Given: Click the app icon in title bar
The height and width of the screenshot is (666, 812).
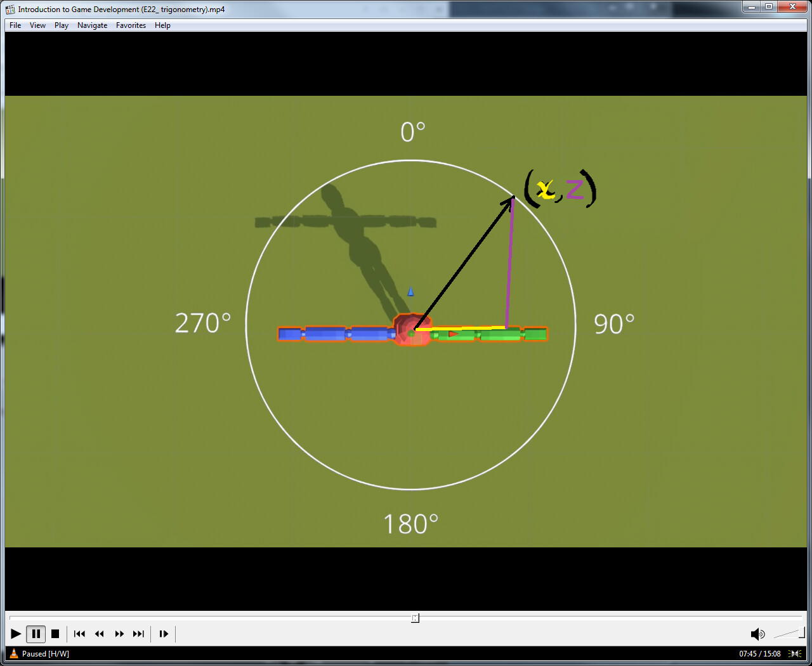Looking at the screenshot, I should 10,9.
